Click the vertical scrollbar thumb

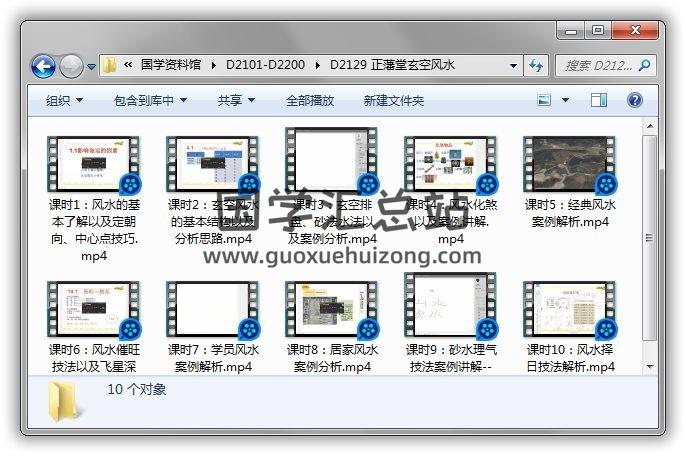click(x=650, y=238)
